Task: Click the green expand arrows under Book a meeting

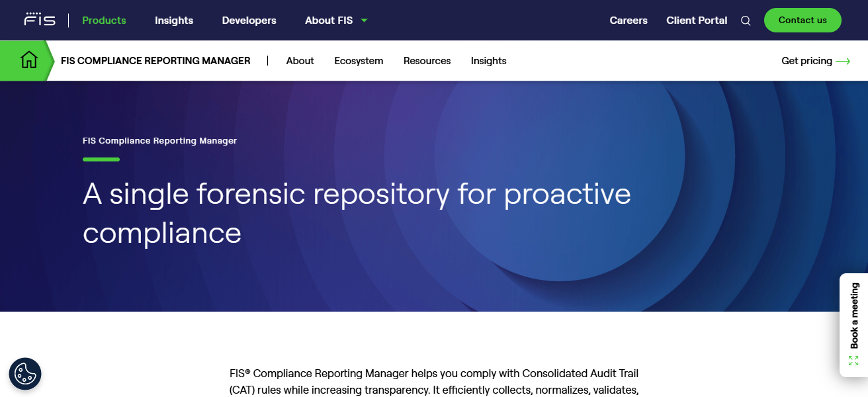Action: (853, 359)
